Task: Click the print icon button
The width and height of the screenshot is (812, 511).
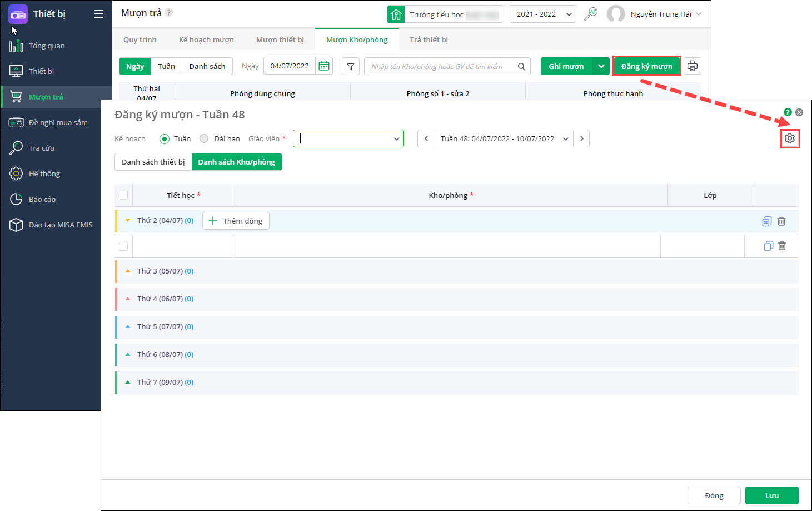Action: click(x=692, y=66)
